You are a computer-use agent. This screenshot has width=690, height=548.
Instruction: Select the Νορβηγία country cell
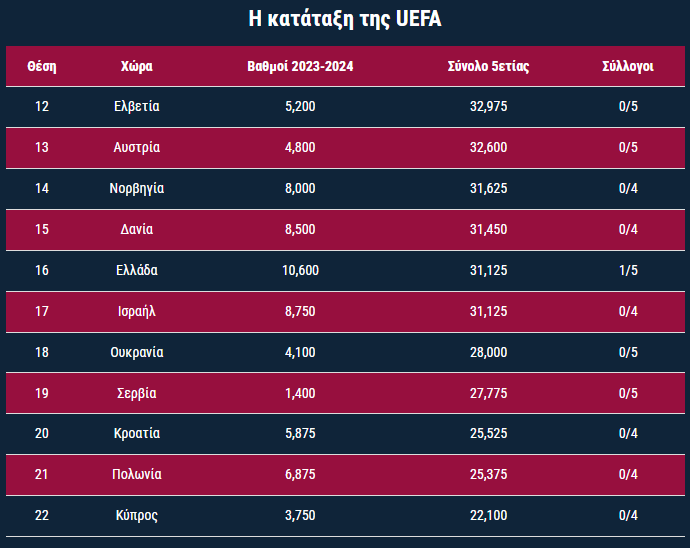point(137,188)
